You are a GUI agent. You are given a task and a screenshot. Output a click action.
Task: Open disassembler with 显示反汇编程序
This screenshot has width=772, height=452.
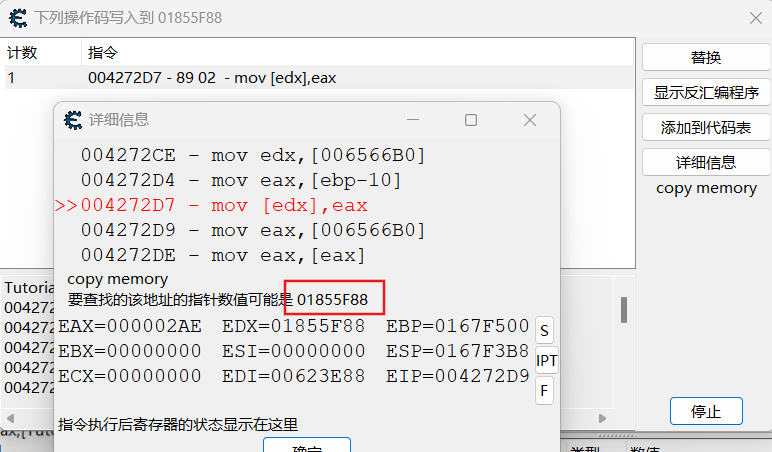pyautogui.click(x=706, y=93)
